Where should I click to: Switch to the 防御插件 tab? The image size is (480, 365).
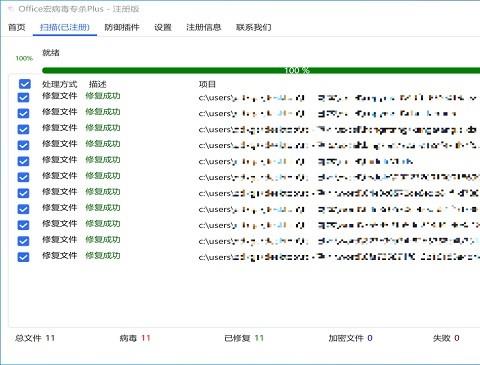coord(122,27)
